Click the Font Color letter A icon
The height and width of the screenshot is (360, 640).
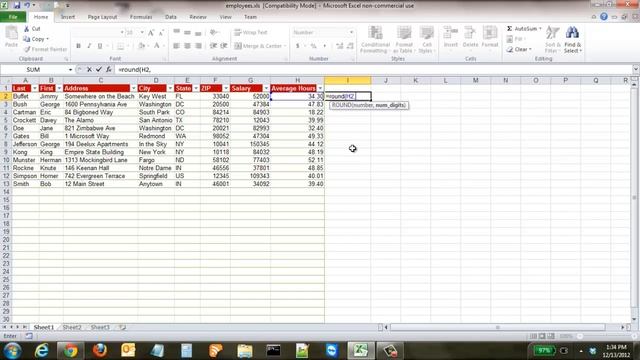(x=157, y=46)
